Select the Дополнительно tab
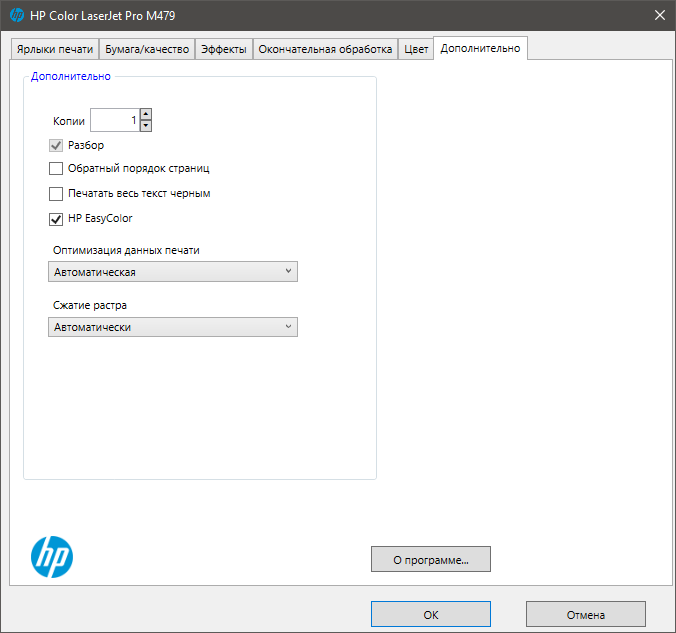The width and height of the screenshot is (676, 633). (x=480, y=48)
